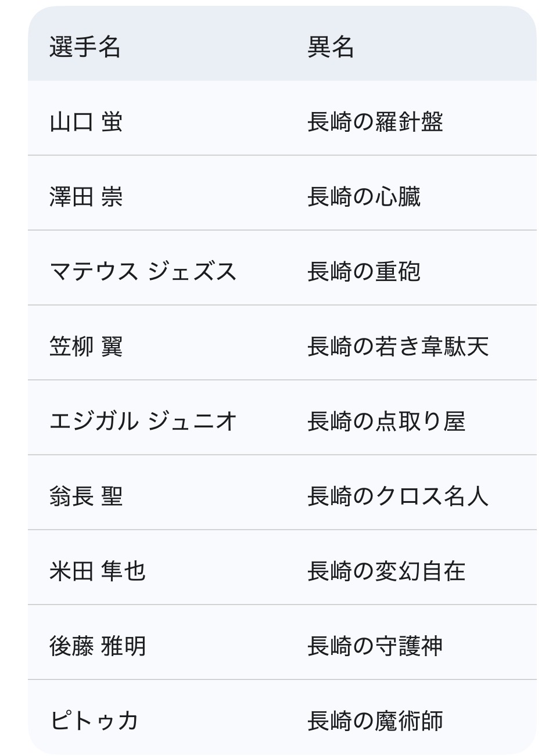Click the nickname 長崎のクロス名人

tap(397, 496)
